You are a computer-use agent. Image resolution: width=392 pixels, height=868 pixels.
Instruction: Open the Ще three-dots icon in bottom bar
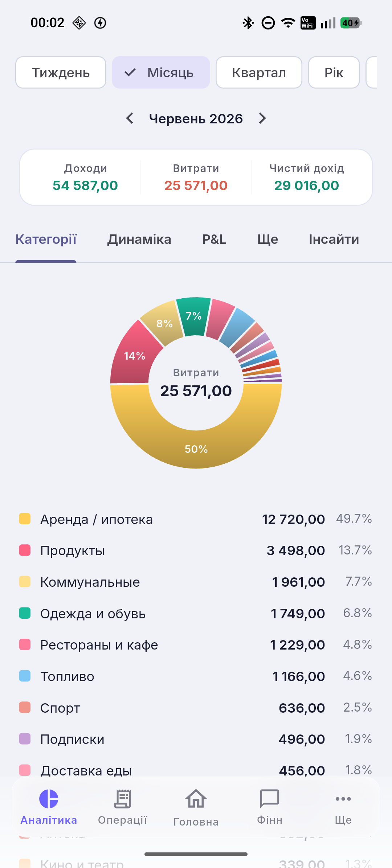[x=343, y=799]
